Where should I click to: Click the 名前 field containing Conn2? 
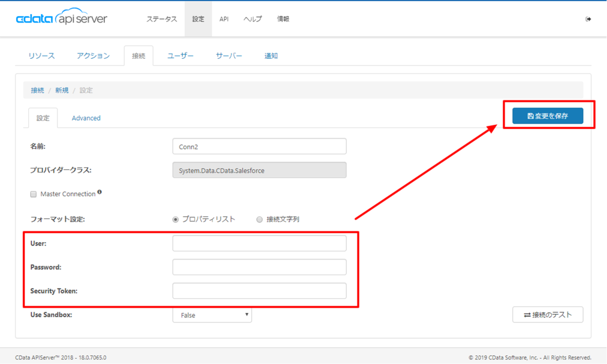click(x=259, y=146)
